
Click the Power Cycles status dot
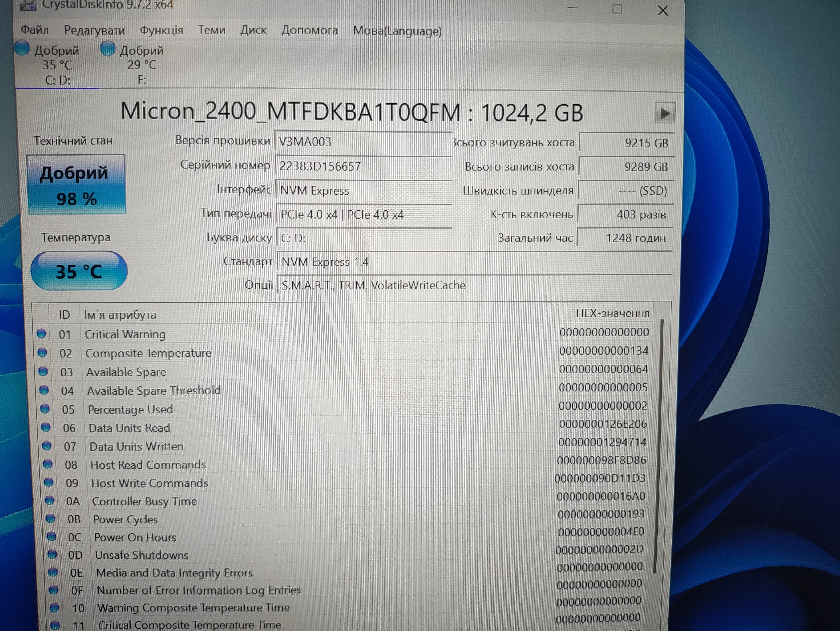50,519
